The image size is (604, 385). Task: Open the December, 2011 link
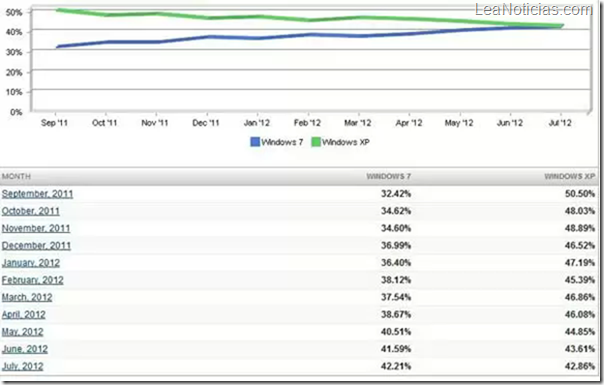click(36, 246)
